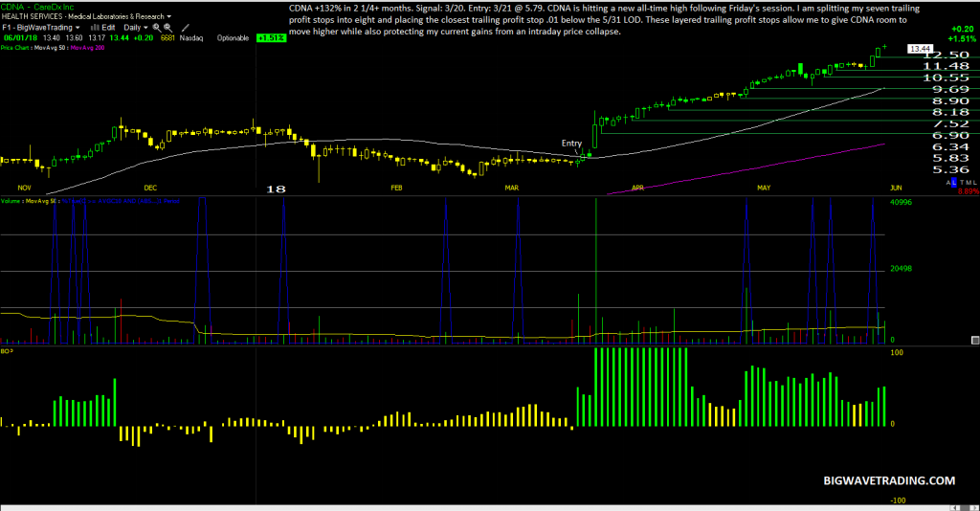This screenshot has height=511, width=980.
Task: Zoom in on the chart
Action: pos(157,28)
